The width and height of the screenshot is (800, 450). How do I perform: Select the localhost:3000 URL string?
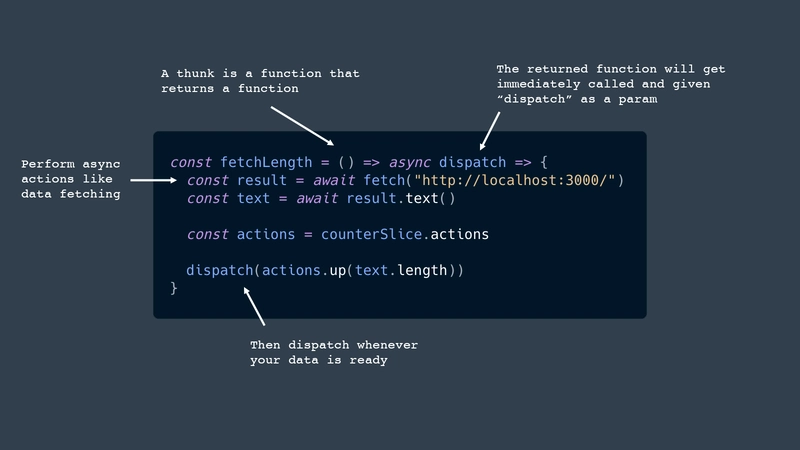[515, 180]
